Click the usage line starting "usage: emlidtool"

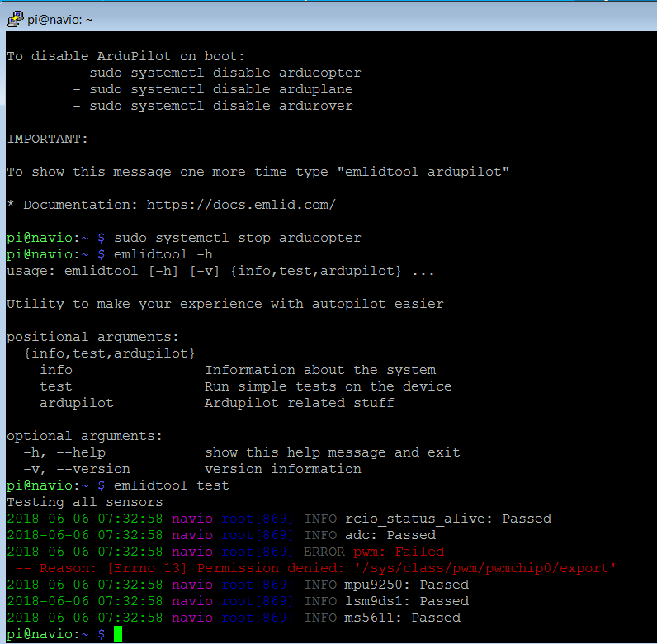[220, 272]
